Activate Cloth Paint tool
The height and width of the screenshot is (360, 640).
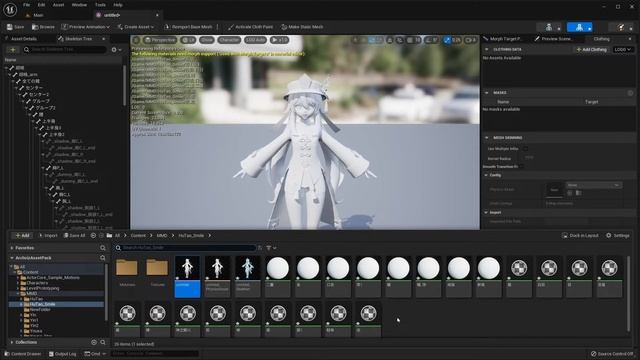[x=251, y=27]
